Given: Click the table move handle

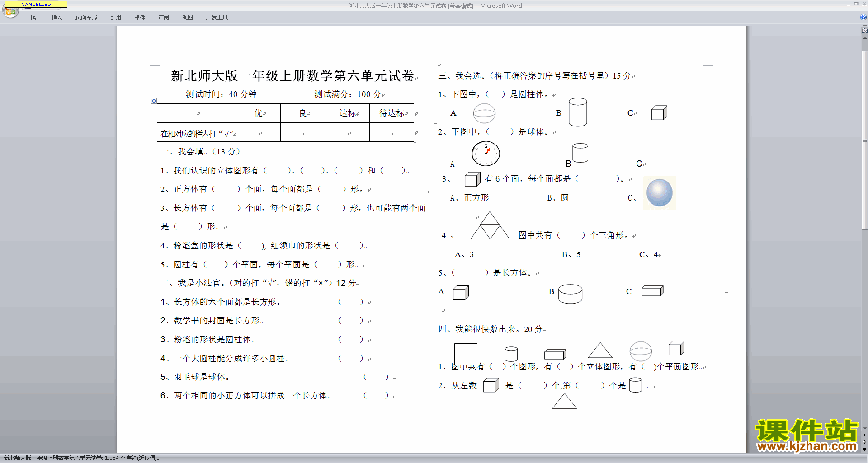Looking at the screenshot, I should [154, 101].
